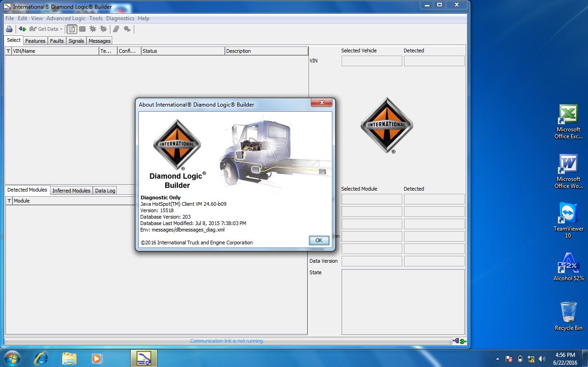This screenshot has height=367, width=588.
Task: Click the connect plug icon in toolbar
Action: [22, 29]
